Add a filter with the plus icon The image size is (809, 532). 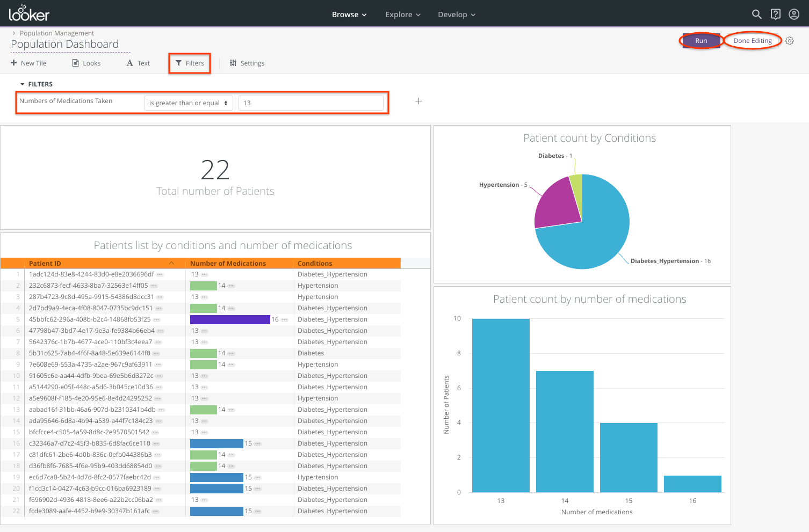[418, 101]
